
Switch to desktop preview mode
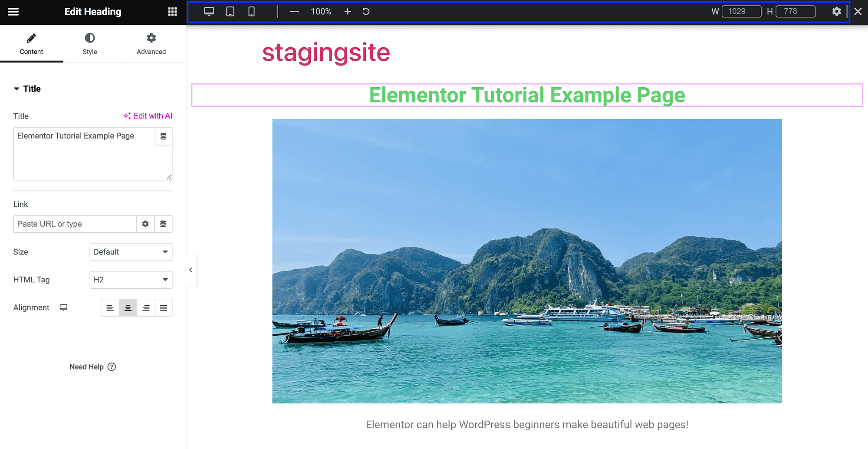click(209, 12)
